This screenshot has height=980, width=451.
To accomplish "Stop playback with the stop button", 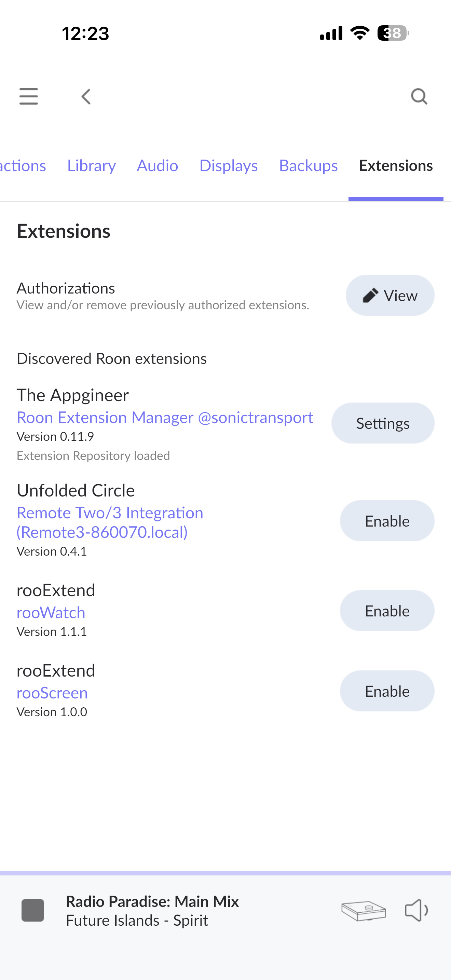I will click(x=33, y=910).
